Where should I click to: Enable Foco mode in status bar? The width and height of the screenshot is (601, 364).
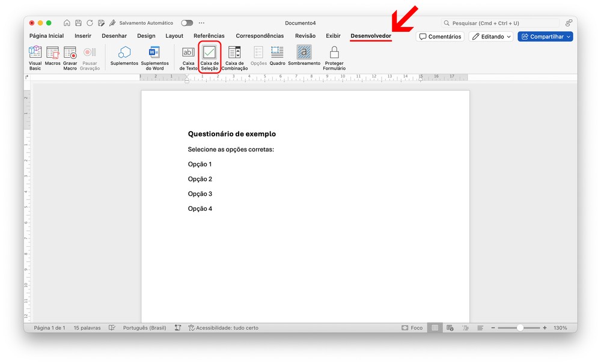(x=412, y=328)
